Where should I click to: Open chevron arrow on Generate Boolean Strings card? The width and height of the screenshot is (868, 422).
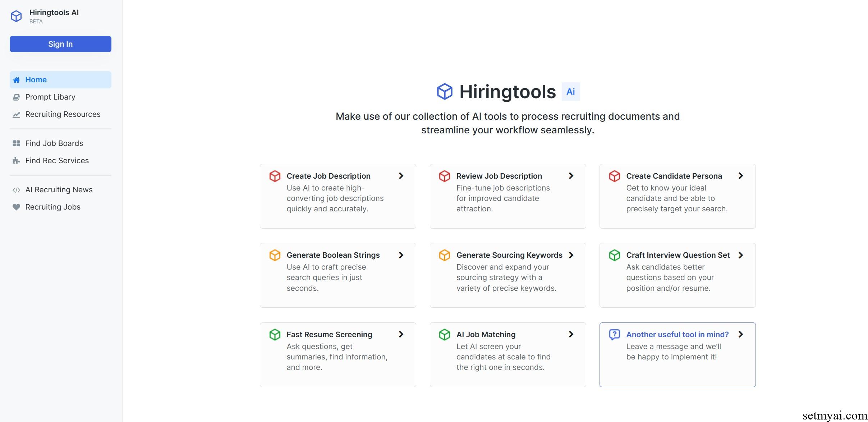(x=401, y=255)
